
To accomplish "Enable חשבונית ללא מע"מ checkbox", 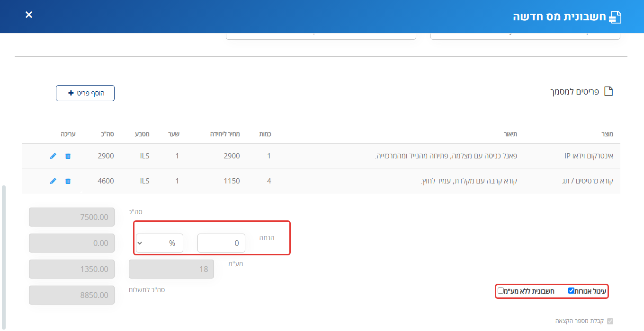I will click(501, 291).
